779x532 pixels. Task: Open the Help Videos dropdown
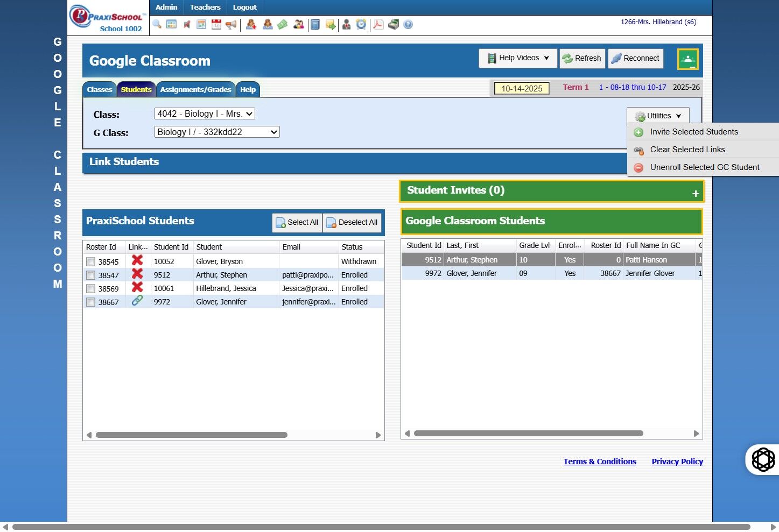pyautogui.click(x=518, y=58)
